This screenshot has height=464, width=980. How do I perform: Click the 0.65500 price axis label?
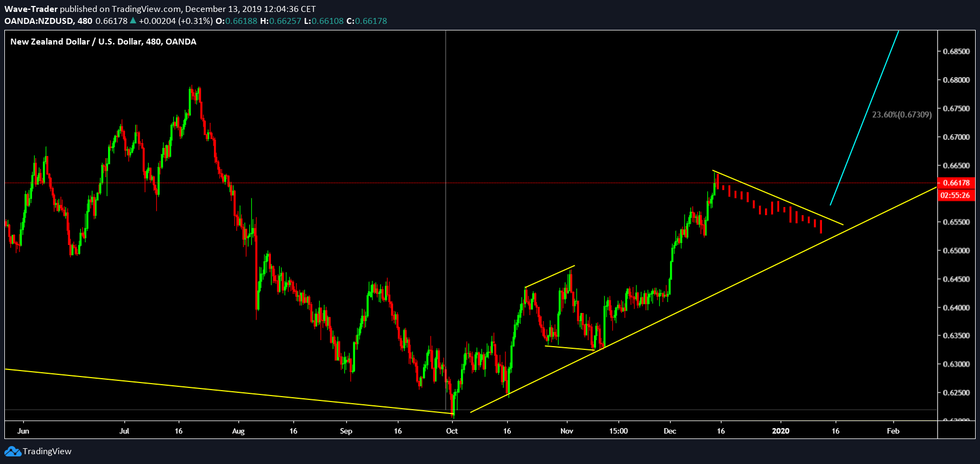point(956,222)
